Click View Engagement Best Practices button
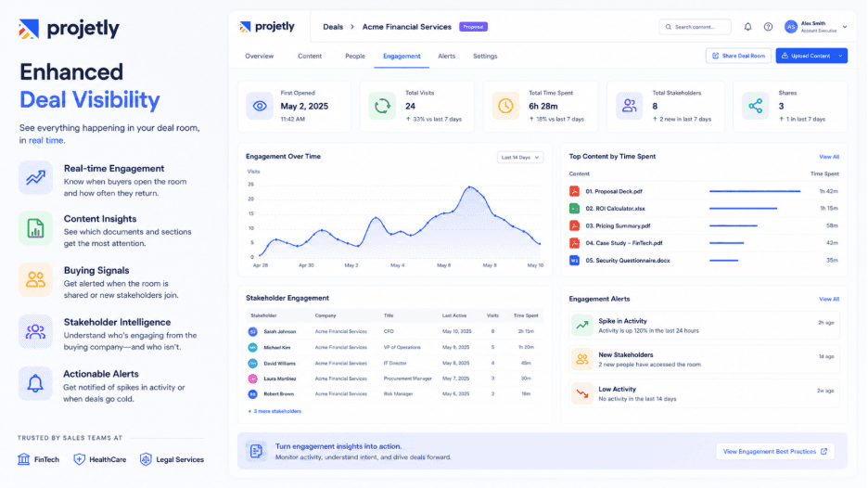 coord(775,452)
